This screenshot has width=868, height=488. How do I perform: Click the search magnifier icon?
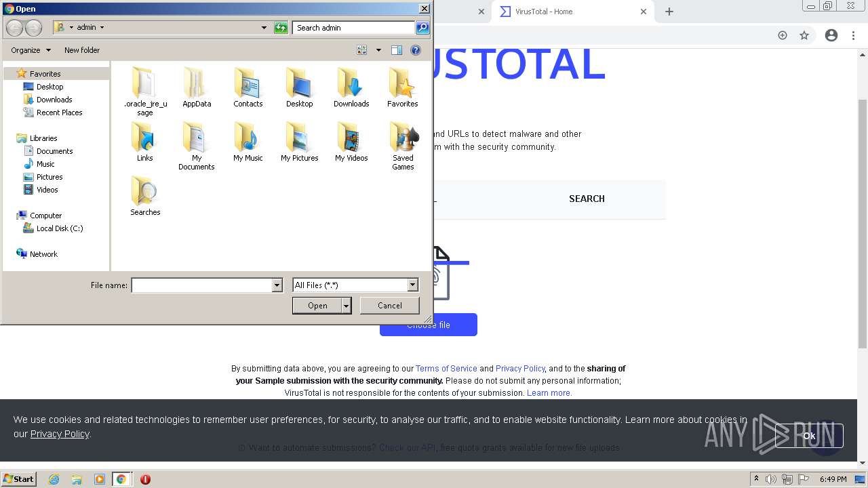pyautogui.click(x=422, y=28)
